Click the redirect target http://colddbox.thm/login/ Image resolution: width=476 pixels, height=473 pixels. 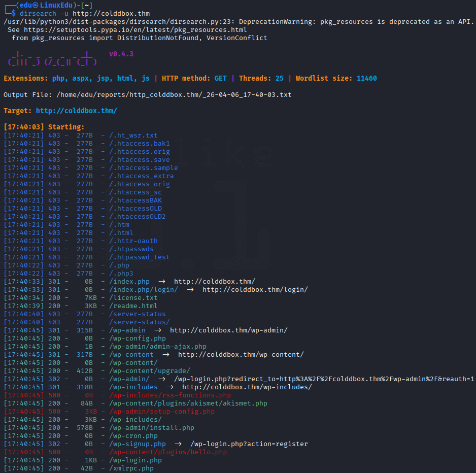click(255, 290)
